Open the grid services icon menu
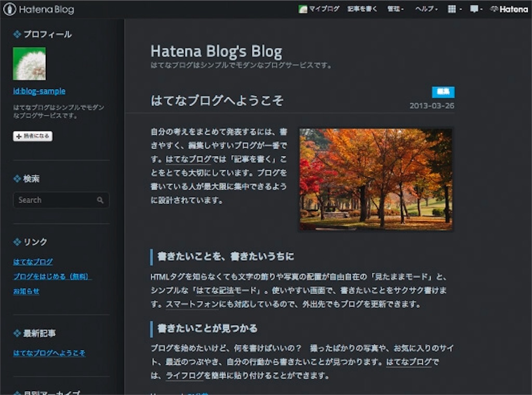This screenshot has width=532, height=395. coord(454,9)
